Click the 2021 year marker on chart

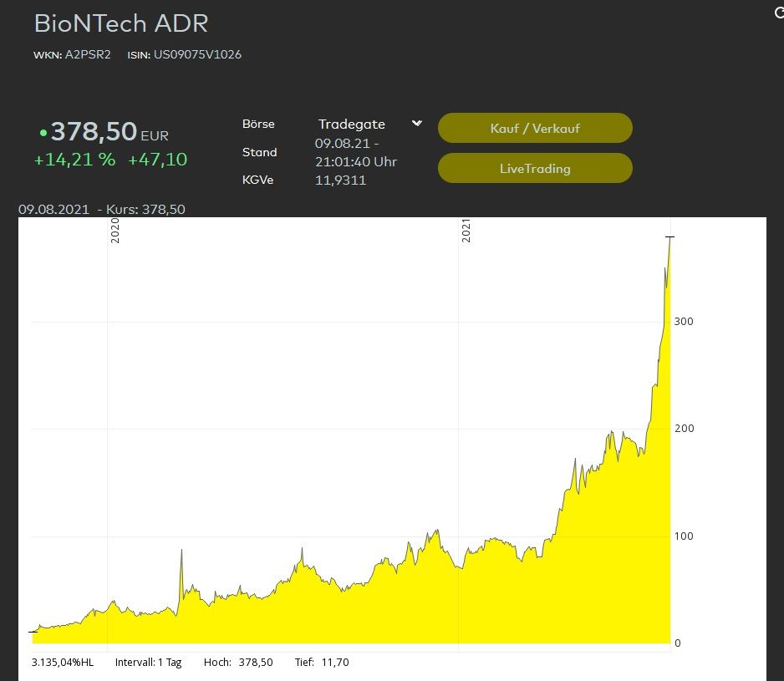pyautogui.click(x=466, y=231)
